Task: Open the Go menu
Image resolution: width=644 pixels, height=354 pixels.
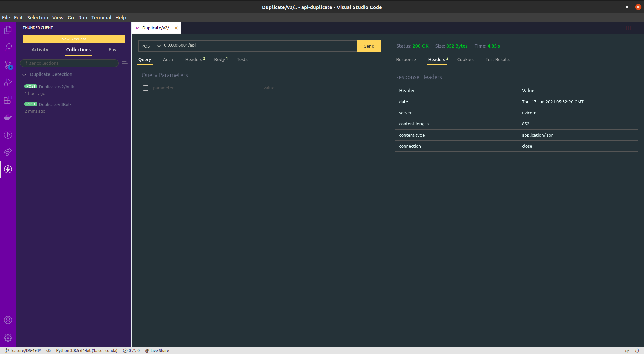Action: (x=71, y=18)
